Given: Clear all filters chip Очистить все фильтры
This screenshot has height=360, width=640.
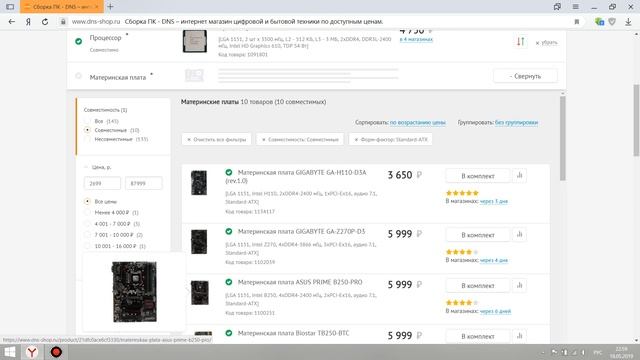Looking at the screenshot, I should tap(216, 140).
